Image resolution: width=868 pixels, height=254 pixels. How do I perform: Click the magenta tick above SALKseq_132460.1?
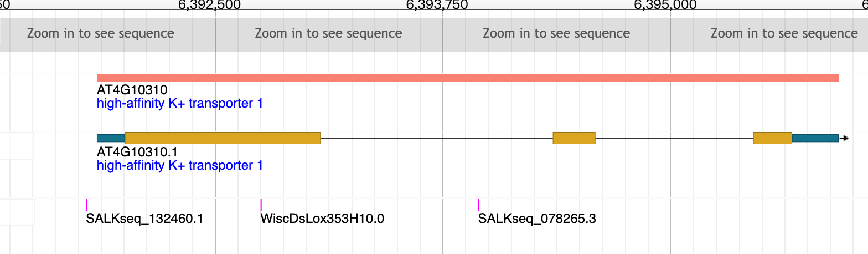(87, 204)
